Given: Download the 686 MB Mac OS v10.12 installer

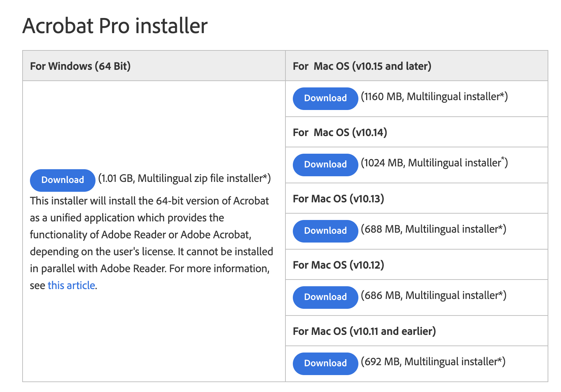Looking at the screenshot, I should pyautogui.click(x=325, y=297).
